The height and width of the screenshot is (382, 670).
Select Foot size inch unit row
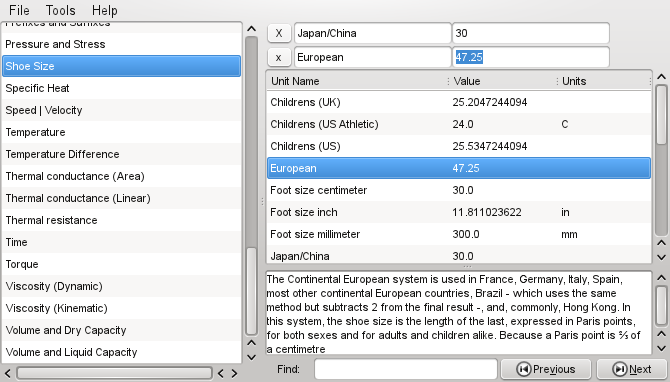(x=459, y=212)
